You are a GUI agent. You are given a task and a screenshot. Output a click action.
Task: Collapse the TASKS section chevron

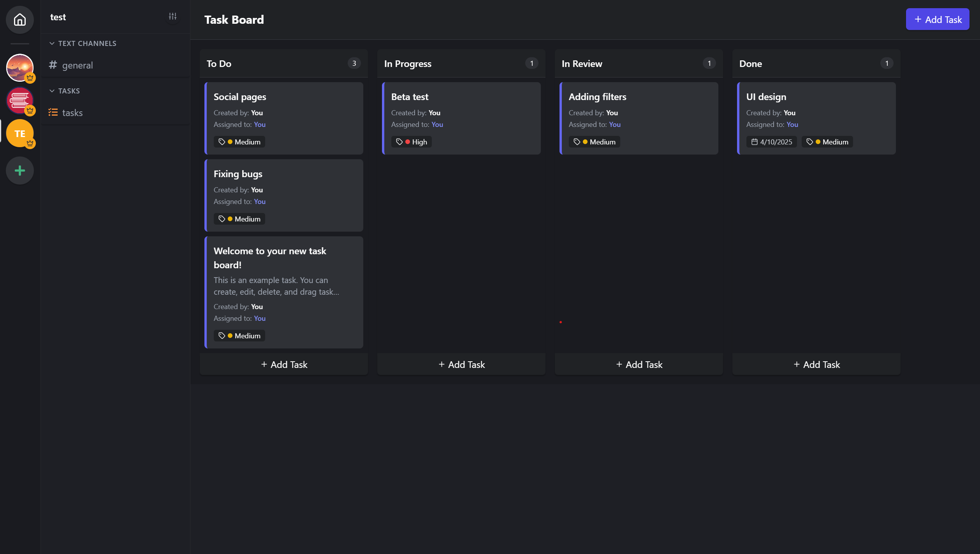[52, 91]
